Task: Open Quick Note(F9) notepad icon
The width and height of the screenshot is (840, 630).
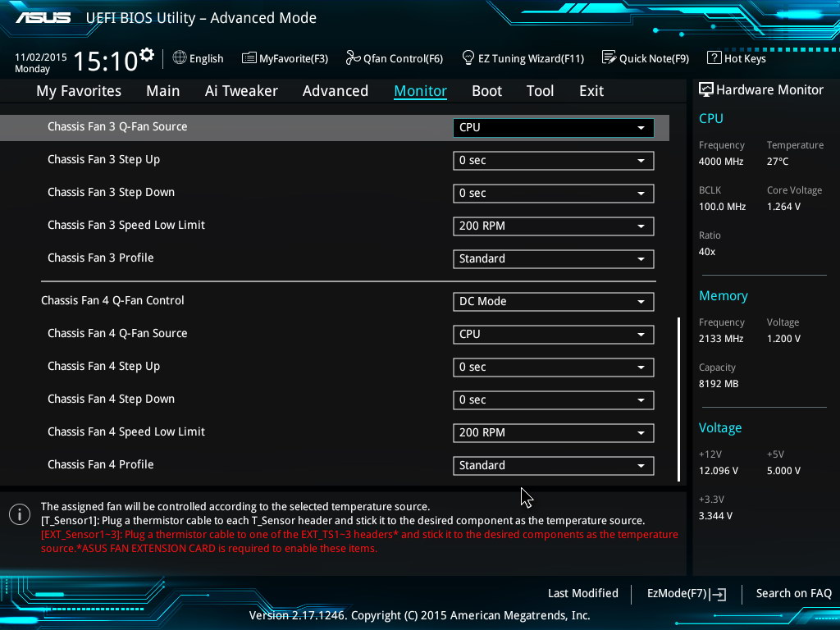Action: (609, 58)
